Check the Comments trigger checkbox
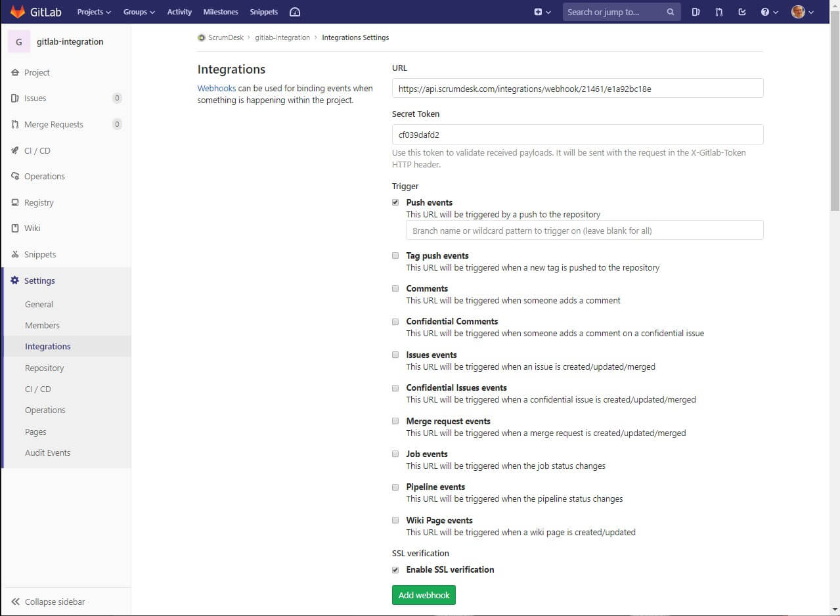840x616 pixels. (x=395, y=288)
